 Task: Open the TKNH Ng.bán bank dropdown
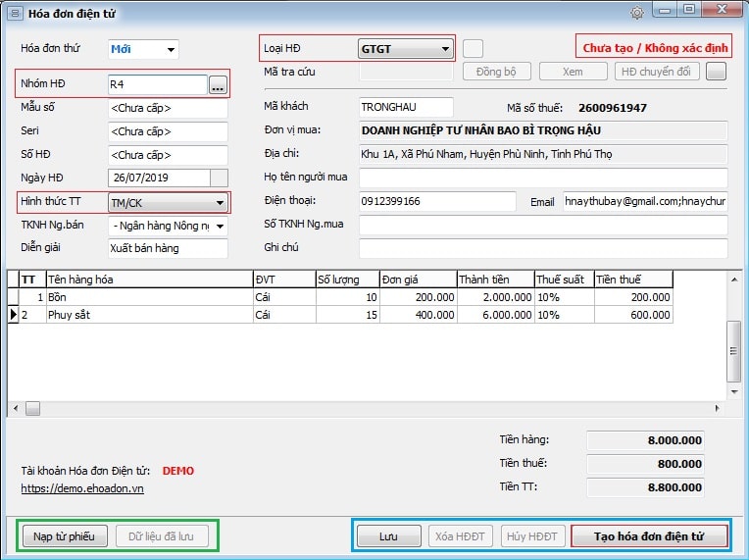tap(220, 227)
